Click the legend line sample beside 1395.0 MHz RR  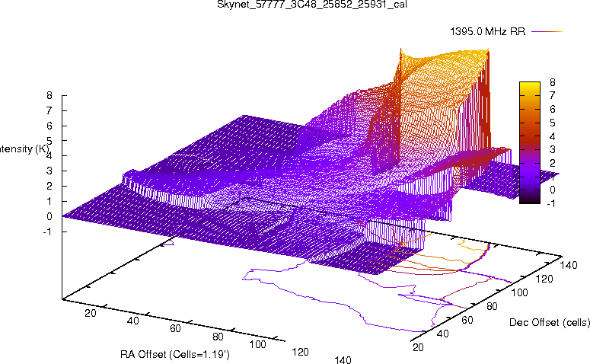click(x=547, y=32)
